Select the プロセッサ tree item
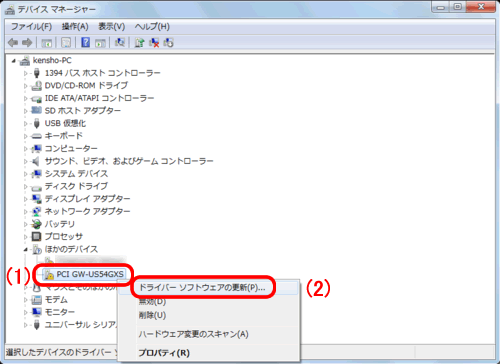The height and width of the screenshot is (364, 500). point(64,237)
